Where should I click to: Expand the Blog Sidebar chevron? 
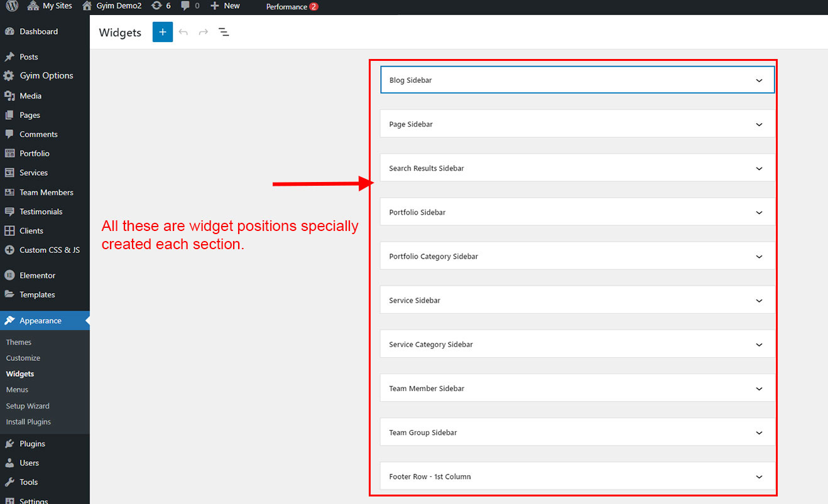tap(759, 80)
